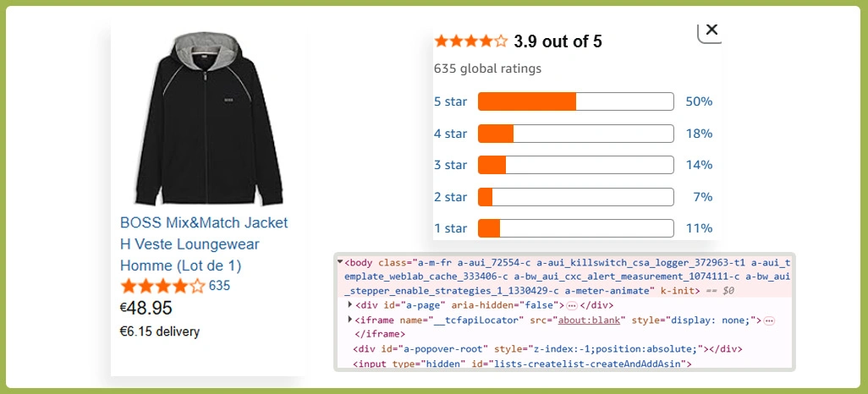
Task: Click the product star rating under the jacket title
Action: (162, 286)
